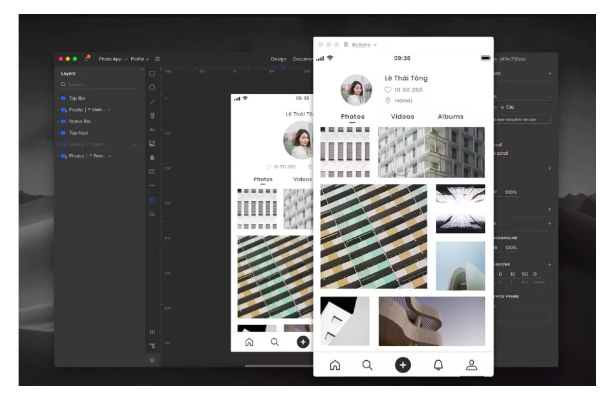Click the layout icon beside Profile in top bar
The image size is (612, 405).
tap(157, 59)
